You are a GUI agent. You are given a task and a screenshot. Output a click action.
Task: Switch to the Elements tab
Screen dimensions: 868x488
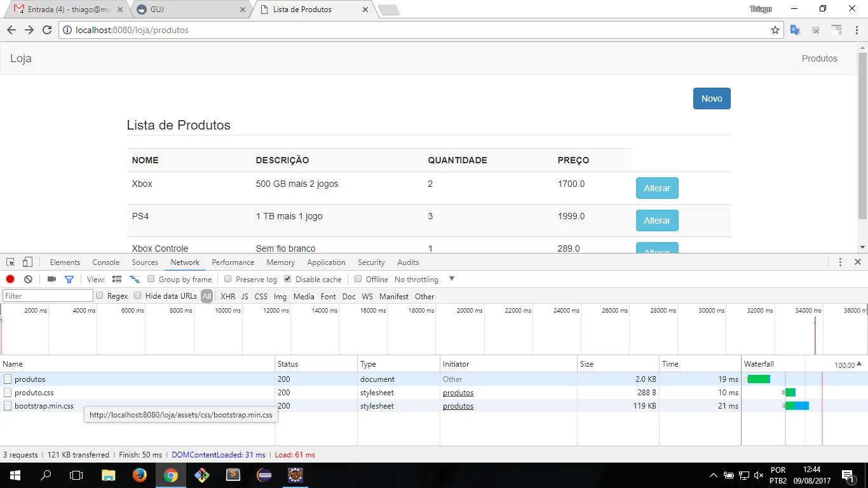tap(65, 262)
